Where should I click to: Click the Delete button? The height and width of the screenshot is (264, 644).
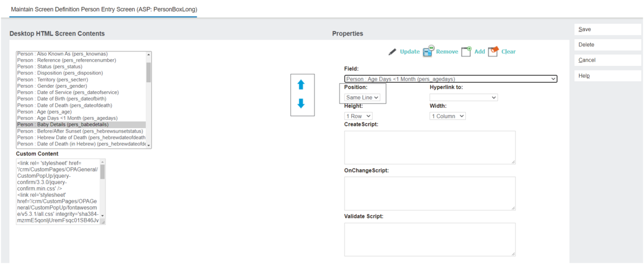click(x=608, y=45)
